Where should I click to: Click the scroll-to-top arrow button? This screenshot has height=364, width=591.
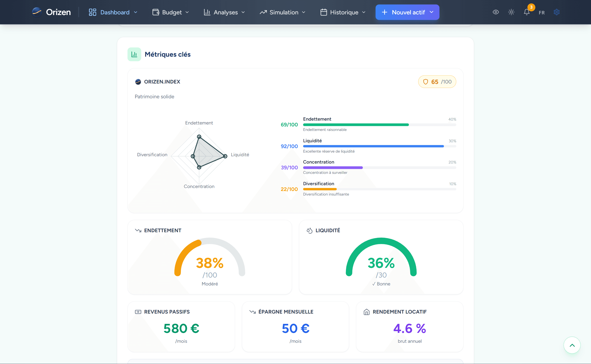point(572,345)
